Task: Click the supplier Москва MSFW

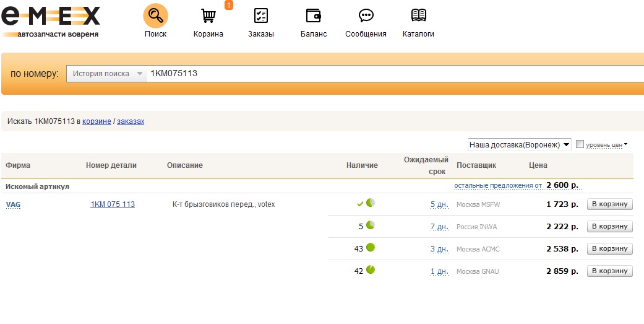Action: 478,204
